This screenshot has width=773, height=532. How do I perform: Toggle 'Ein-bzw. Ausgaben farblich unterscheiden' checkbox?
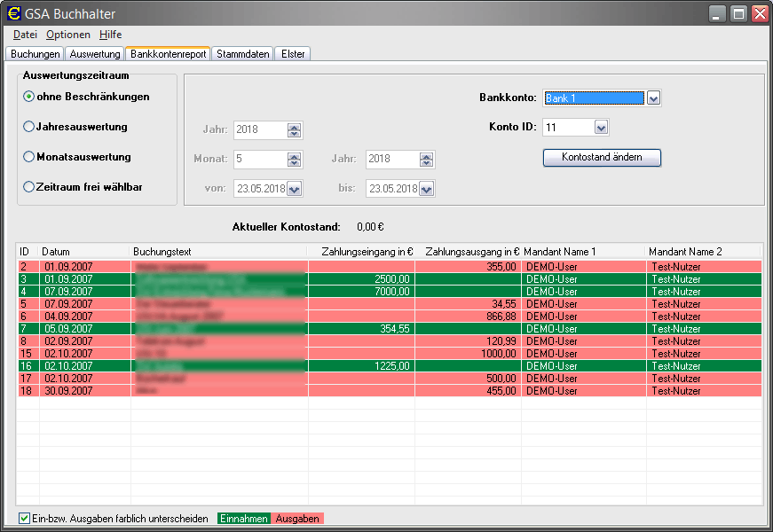point(24,518)
